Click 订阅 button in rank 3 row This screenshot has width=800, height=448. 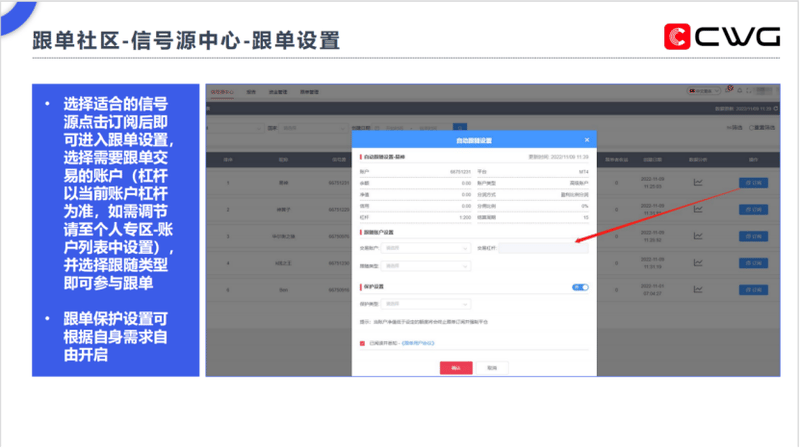coord(754,236)
